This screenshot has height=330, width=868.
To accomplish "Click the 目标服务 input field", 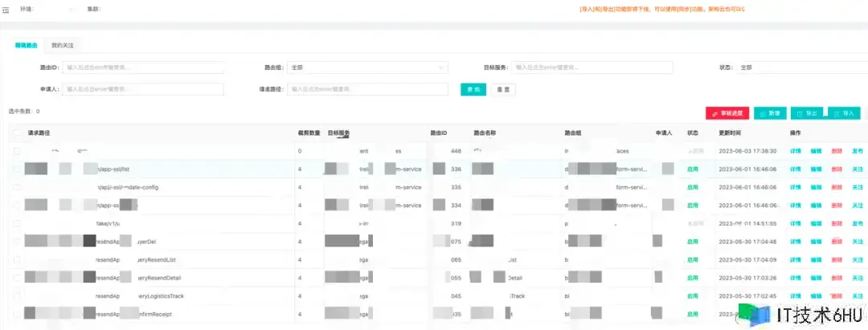I will pyautogui.click(x=592, y=67).
